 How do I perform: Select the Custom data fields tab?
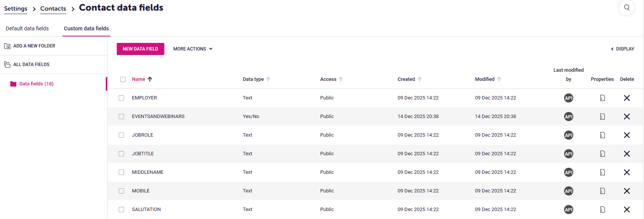pos(86,28)
